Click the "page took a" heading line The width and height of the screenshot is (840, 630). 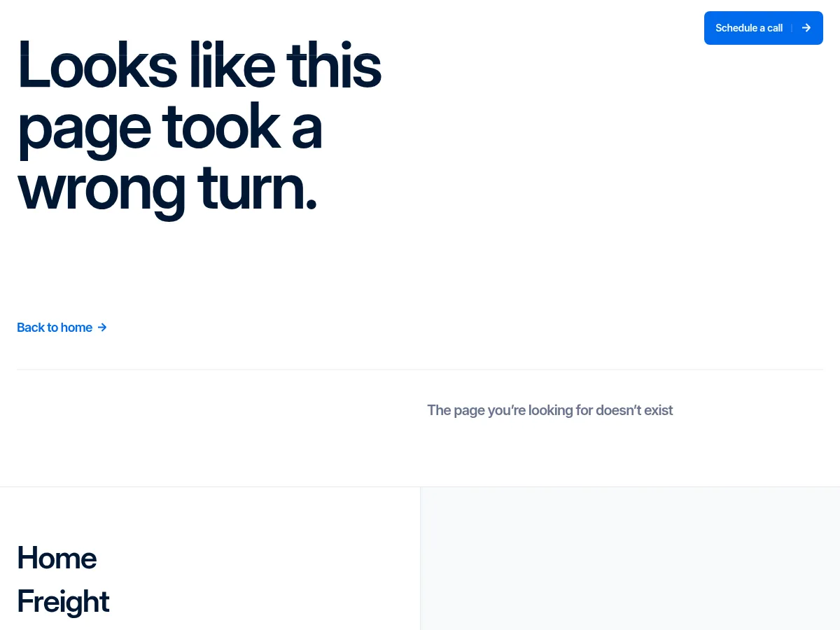tap(169, 127)
